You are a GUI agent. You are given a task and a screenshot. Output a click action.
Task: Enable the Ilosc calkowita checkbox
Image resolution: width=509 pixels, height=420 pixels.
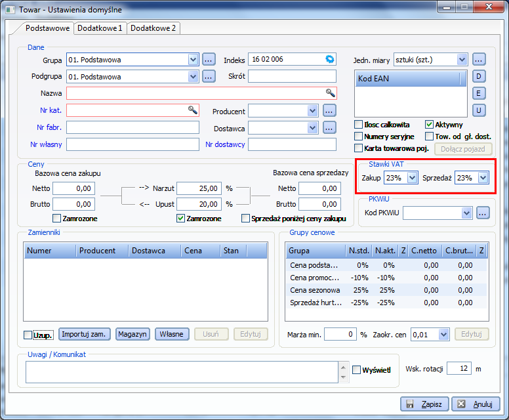coord(358,125)
